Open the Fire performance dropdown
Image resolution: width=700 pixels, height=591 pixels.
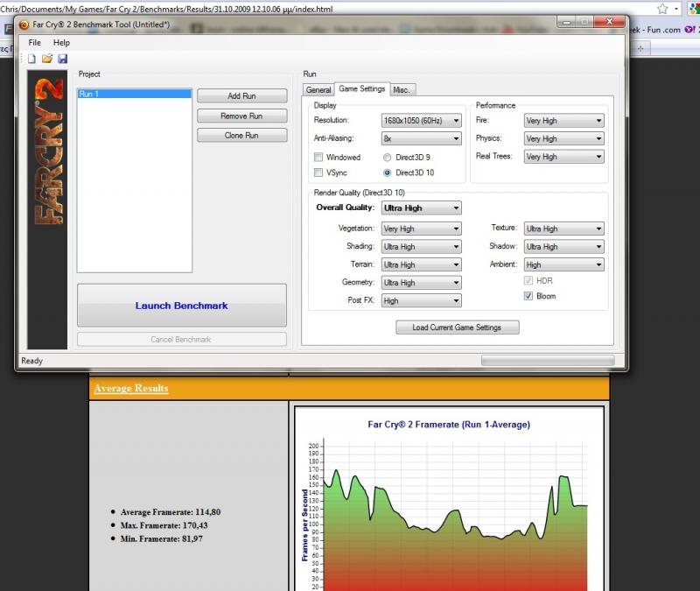(x=563, y=121)
